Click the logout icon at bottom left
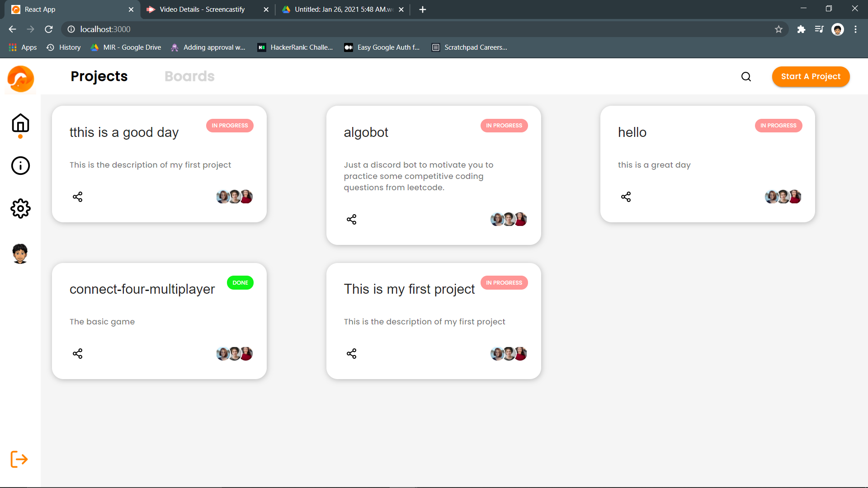Viewport: 868px width, 488px height. click(x=19, y=459)
